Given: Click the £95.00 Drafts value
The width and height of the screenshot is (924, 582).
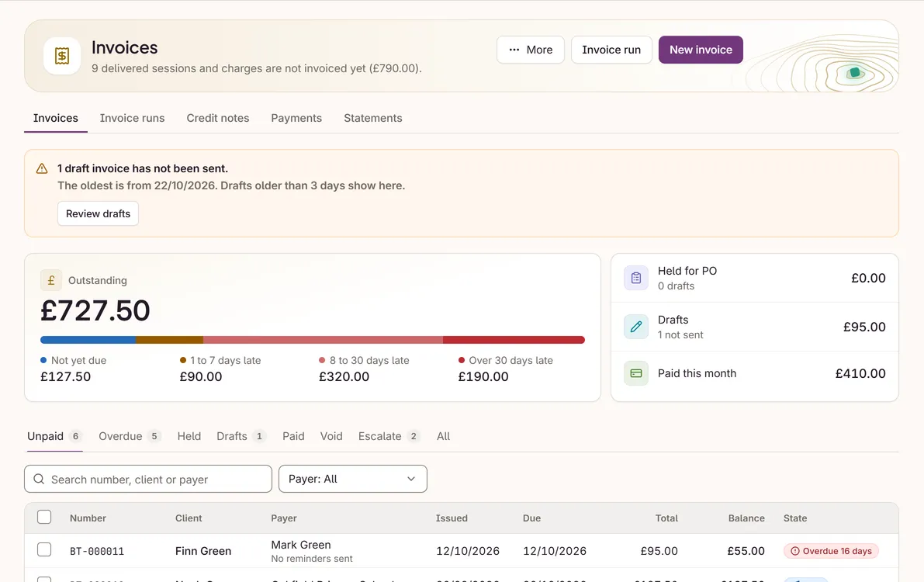Looking at the screenshot, I should 864,327.
